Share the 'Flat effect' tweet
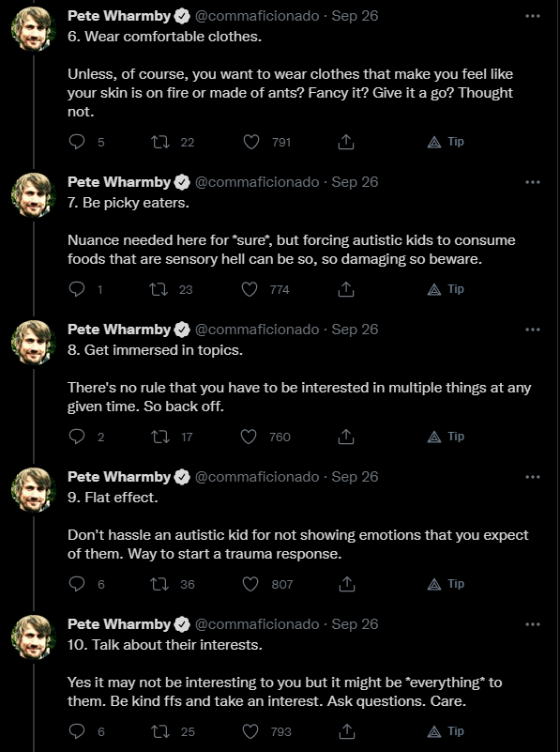560x752 pixels. (x=346, y=584)
